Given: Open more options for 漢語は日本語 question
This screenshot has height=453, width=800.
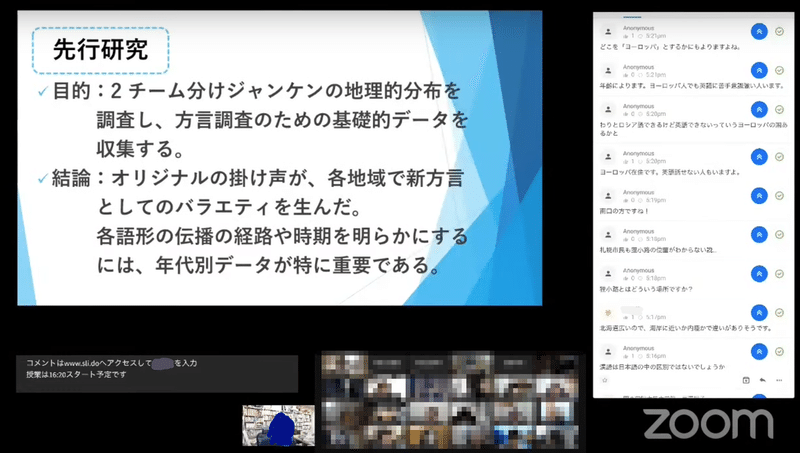Looking at the screenshot, I should [x=779, y=380].
